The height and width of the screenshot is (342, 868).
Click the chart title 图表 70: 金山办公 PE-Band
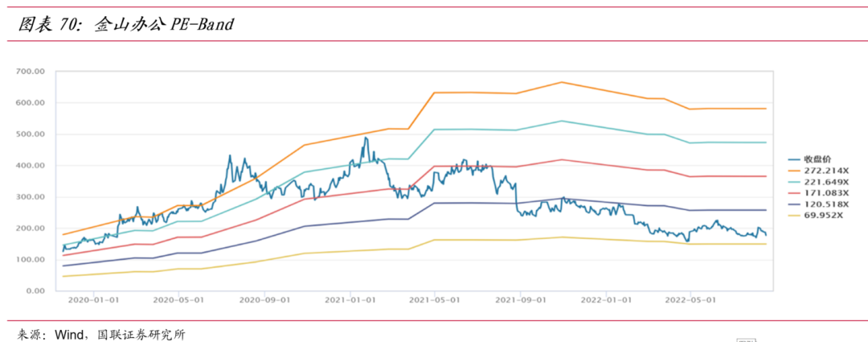[x=126, y=25]
